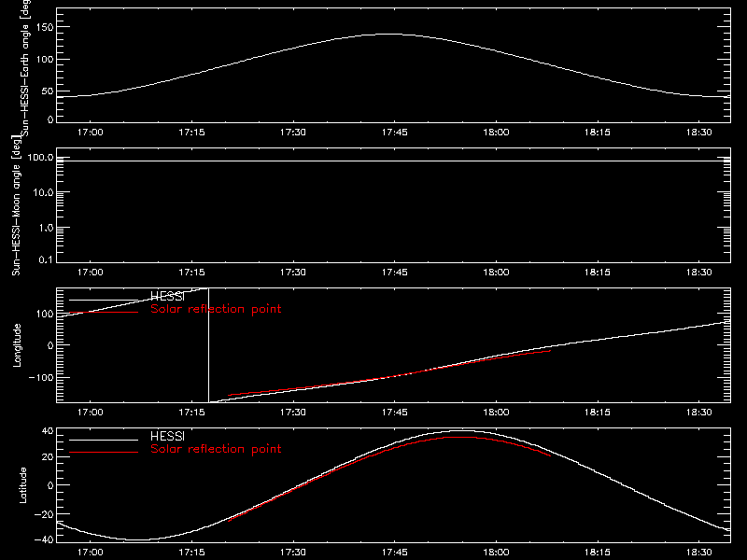Click 17:30 time label under Sun-HESSI-Moon plot

[x=293, y=273]
